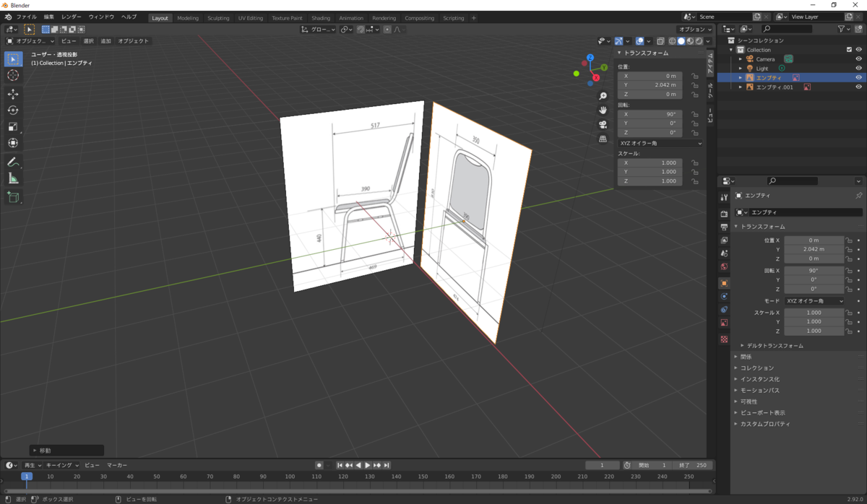The image size is (867, 504).
Task: Activate the Cursor tool
Action: tap(13, 76)
